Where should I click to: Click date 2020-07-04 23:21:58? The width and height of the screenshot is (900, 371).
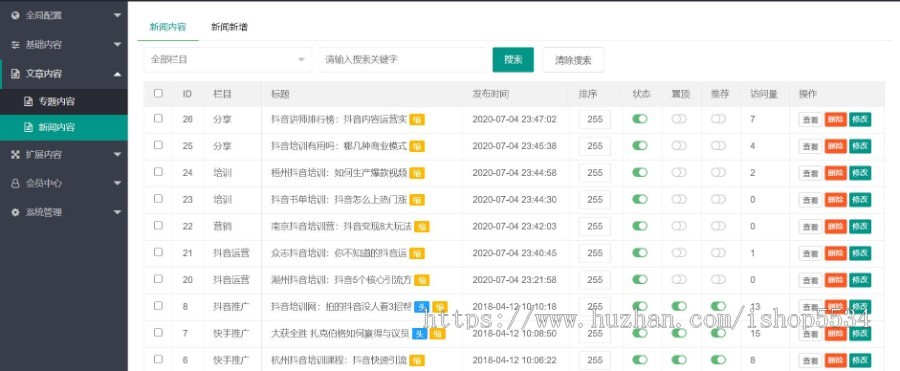point(514,280)
